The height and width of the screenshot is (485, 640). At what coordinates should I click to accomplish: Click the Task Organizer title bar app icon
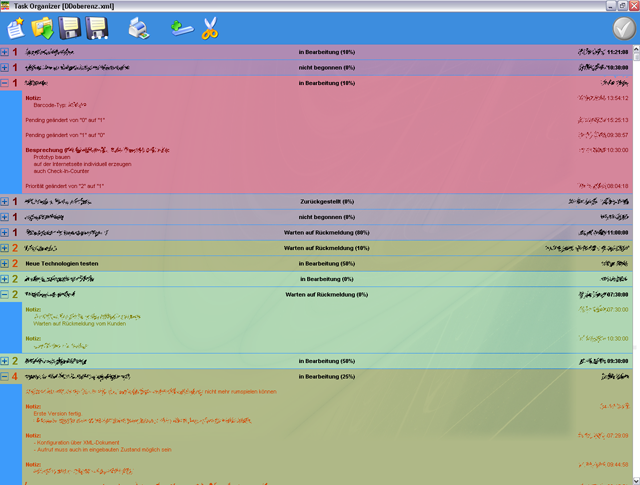(x=5, y=6)
